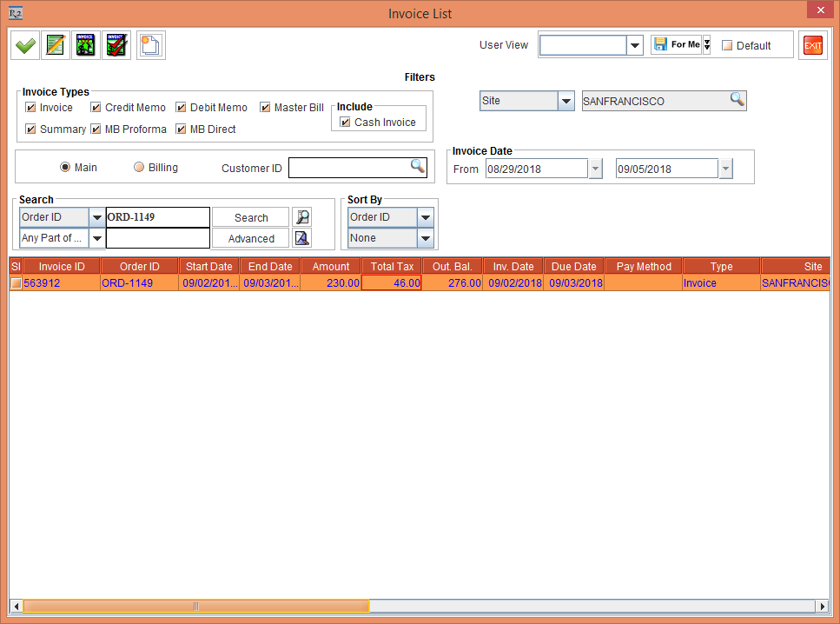
Task: Click the Site field search magnifier
Action: [x=737, y=101]
